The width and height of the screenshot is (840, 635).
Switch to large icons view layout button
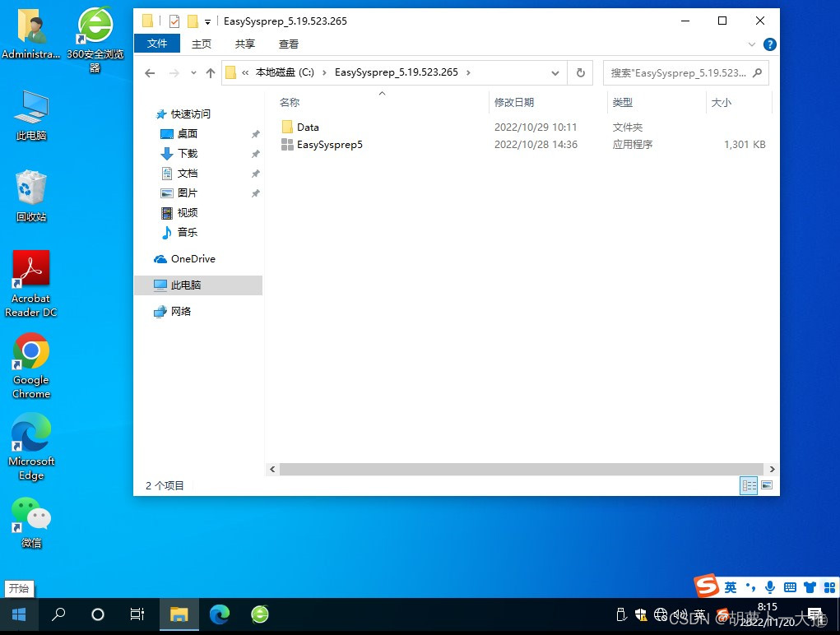(x=767, y=485)
